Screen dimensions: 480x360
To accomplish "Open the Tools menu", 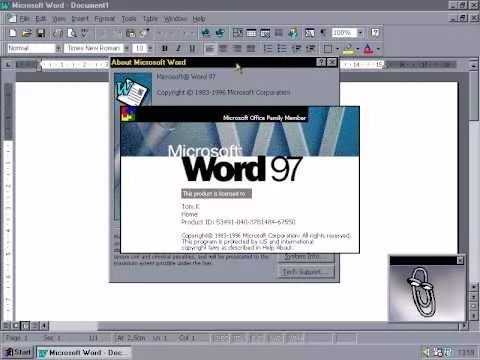I will [129, 19].
